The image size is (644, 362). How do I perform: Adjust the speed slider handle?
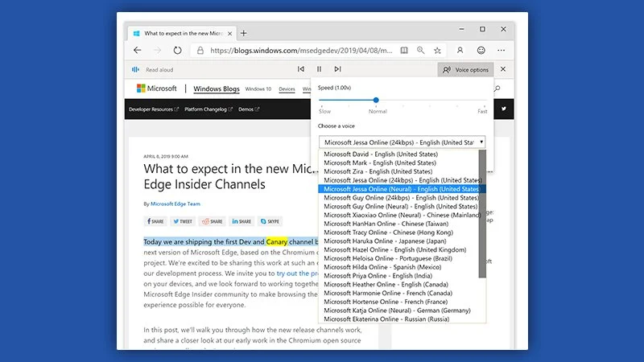coord(376,100)
